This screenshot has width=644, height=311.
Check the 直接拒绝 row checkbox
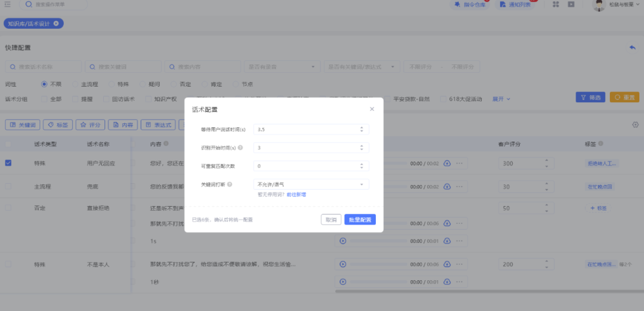click(8, 208)
